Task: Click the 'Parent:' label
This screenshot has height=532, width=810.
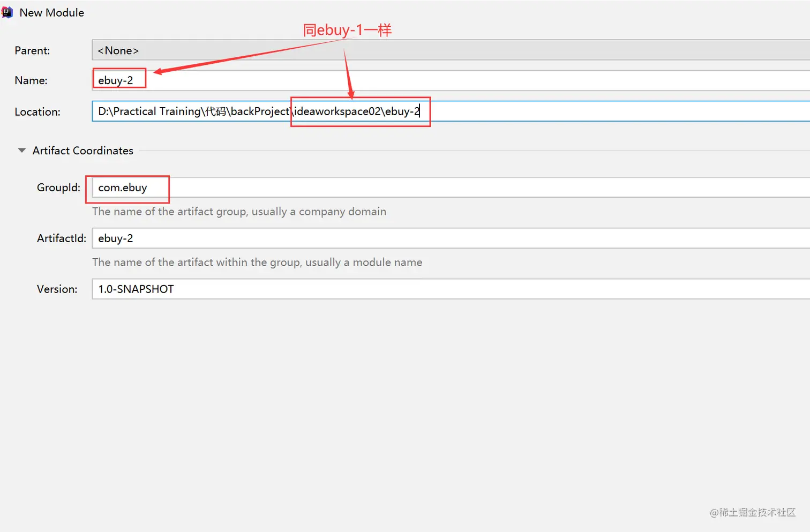Action: pos(32,50)
